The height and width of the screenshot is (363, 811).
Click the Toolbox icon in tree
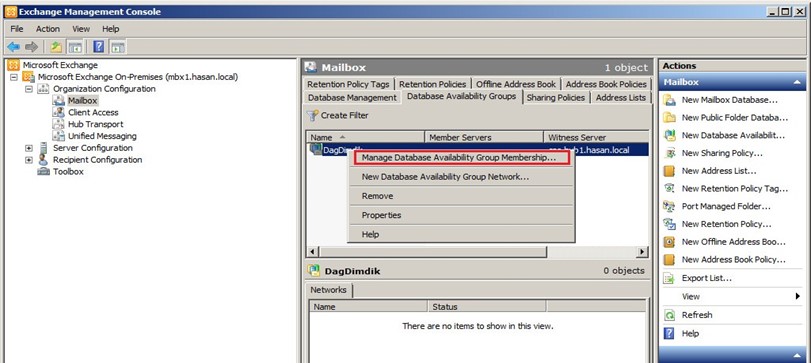[44, 172]
